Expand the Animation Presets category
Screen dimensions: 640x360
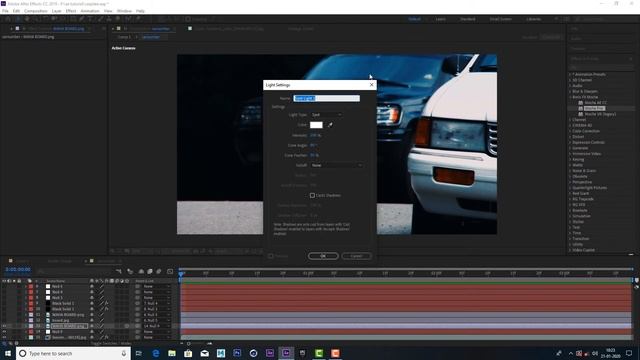(570, 74)
